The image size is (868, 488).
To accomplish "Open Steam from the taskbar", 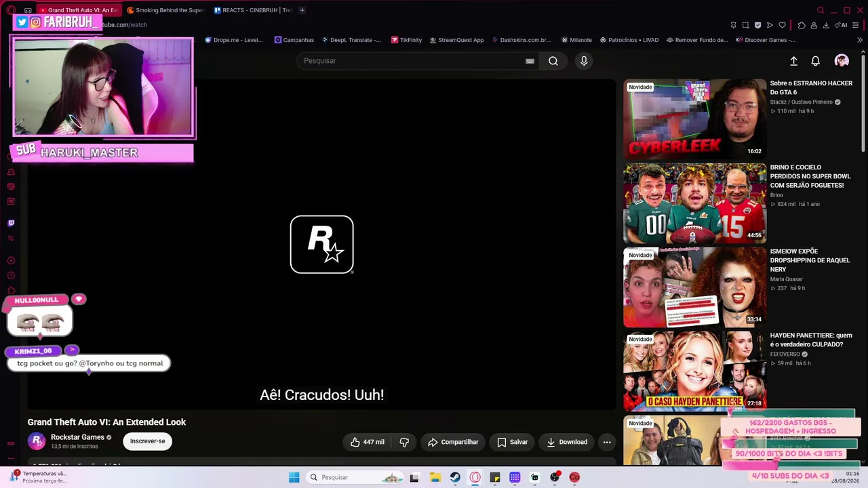I will (x=455, y=477).
